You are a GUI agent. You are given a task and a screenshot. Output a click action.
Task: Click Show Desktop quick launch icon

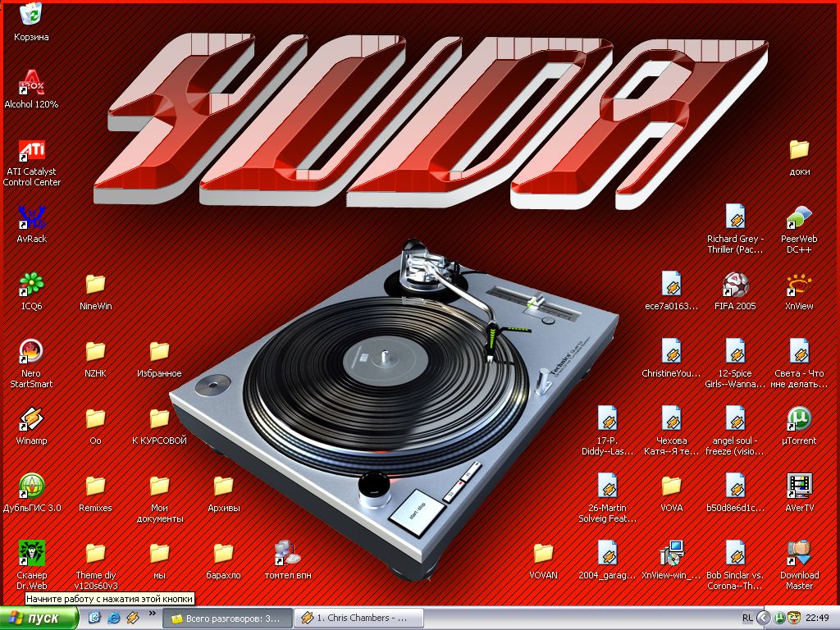[94, 618]
